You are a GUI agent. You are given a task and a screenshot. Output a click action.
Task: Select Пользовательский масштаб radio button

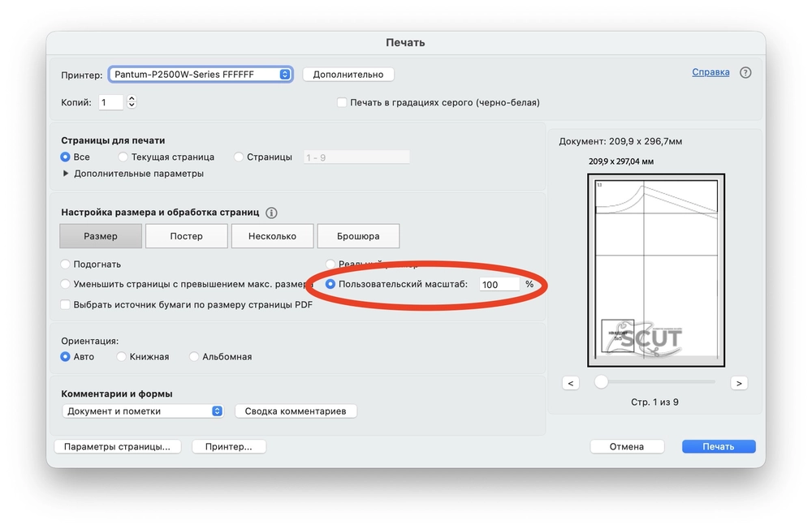330,284
